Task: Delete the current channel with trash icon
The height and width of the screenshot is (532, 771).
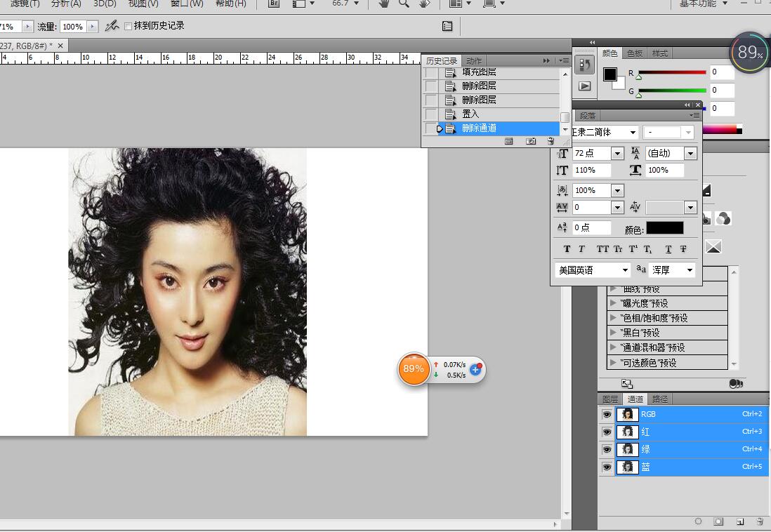Action: [x=760, y=521]
